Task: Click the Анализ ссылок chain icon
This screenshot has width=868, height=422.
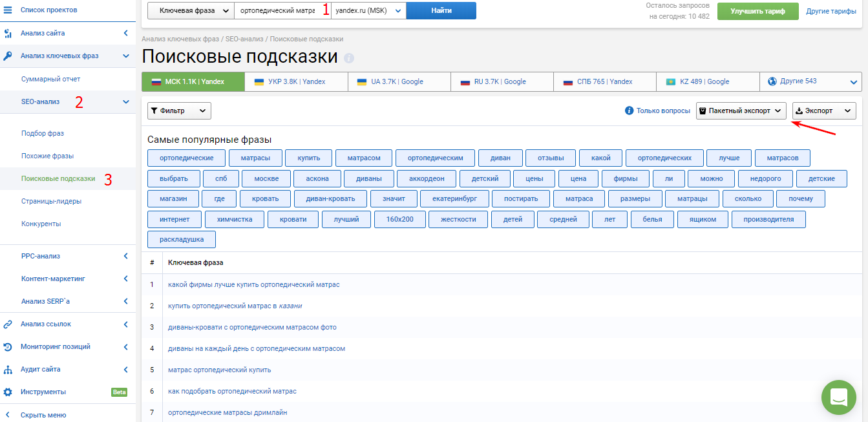Action: click(8, 324)
